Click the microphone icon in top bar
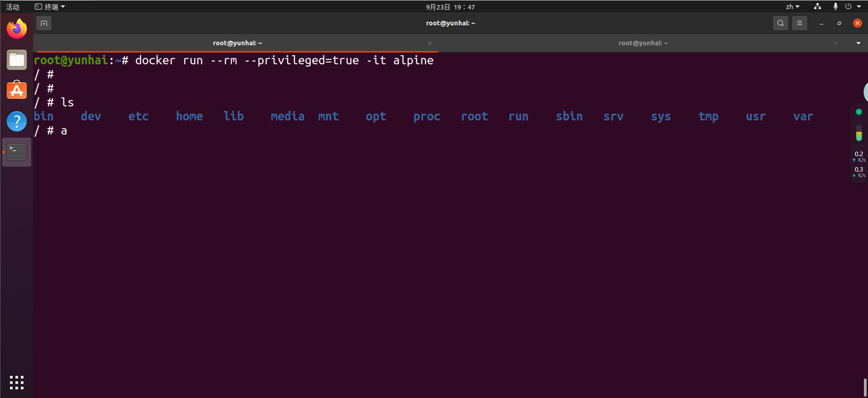The image size is (868, 398). 835,7
